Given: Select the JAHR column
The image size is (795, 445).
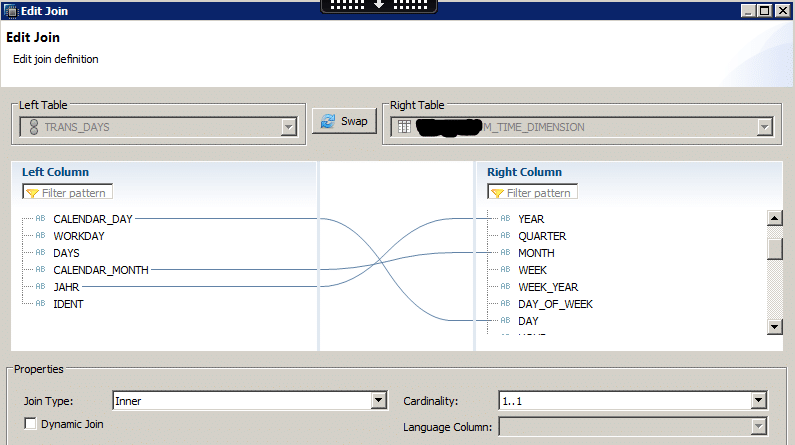Looking at the screenshot, I should coord(67,287).
